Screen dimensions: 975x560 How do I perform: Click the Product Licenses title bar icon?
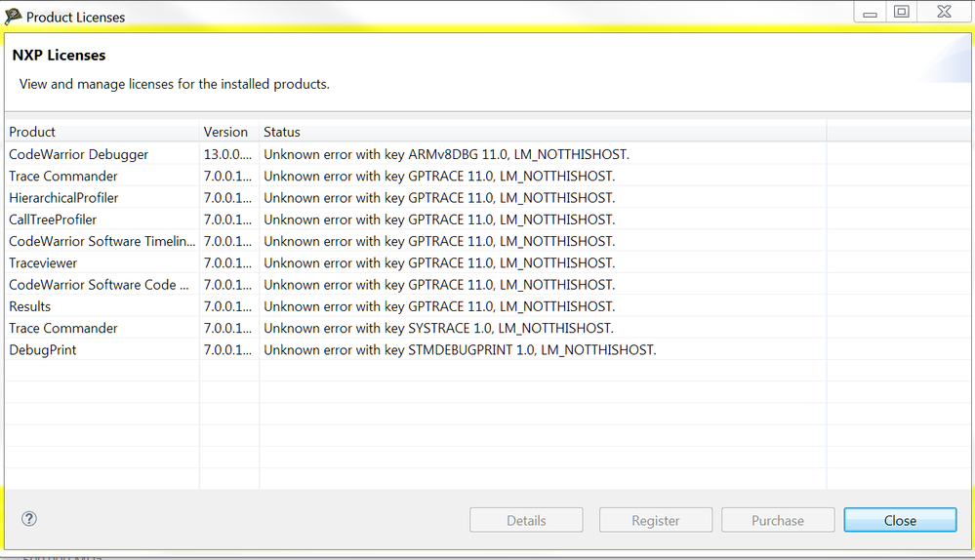(13, 17)
